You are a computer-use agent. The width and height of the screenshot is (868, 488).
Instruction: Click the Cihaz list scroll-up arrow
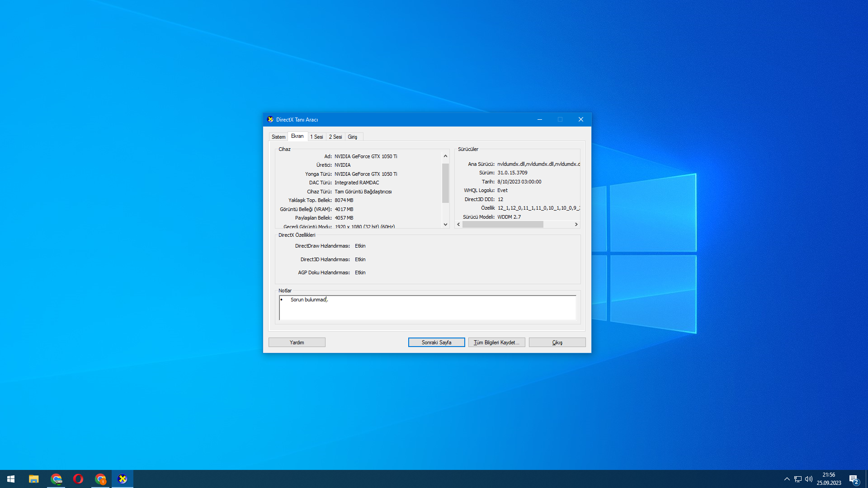tap(445, 156)
